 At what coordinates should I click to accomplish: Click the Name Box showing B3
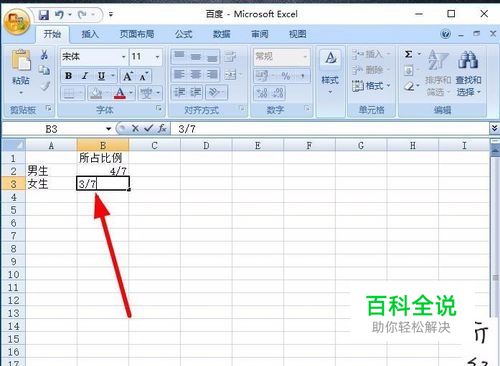[52, 129]
